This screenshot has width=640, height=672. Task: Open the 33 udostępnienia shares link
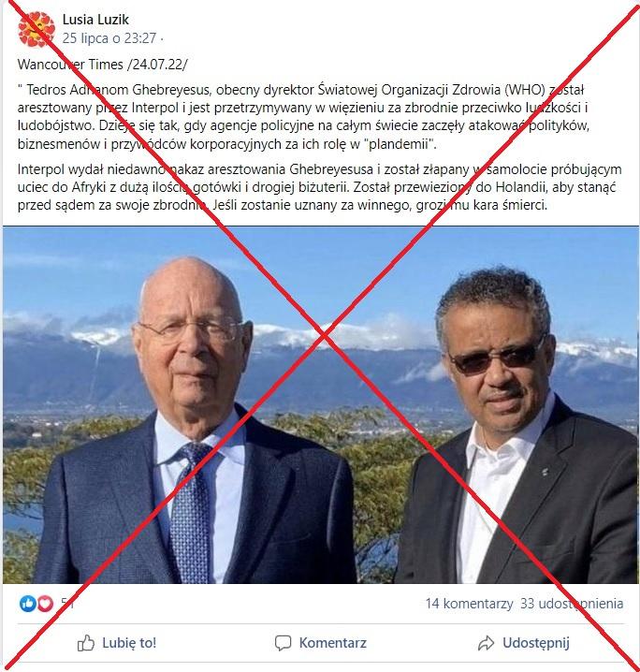click(572, 604)
